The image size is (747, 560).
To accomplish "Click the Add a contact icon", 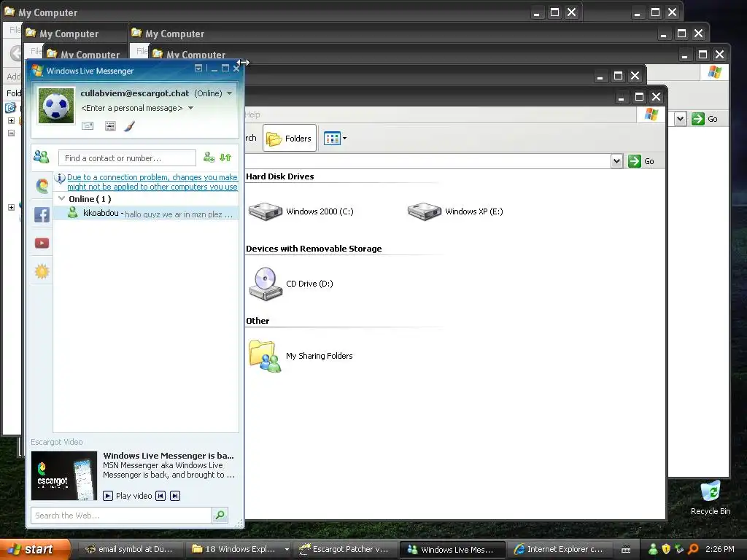I will (209, 157).
